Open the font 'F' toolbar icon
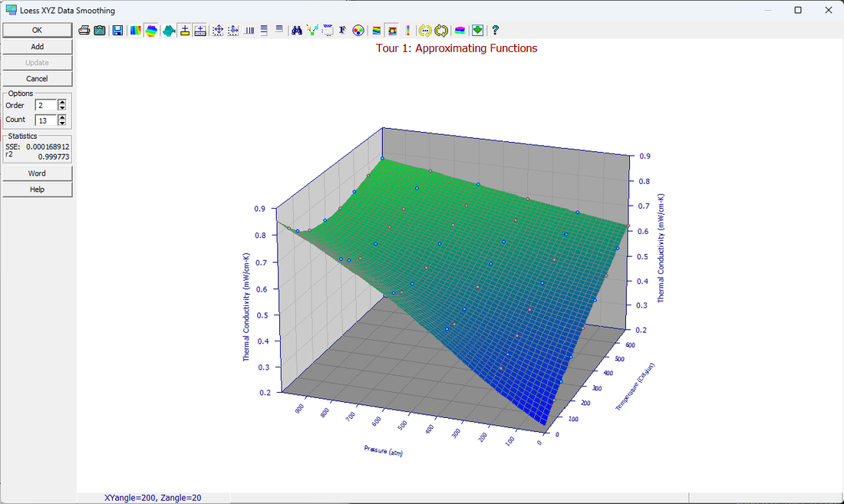This screenshot has height=504, width=844. [342, 30]
